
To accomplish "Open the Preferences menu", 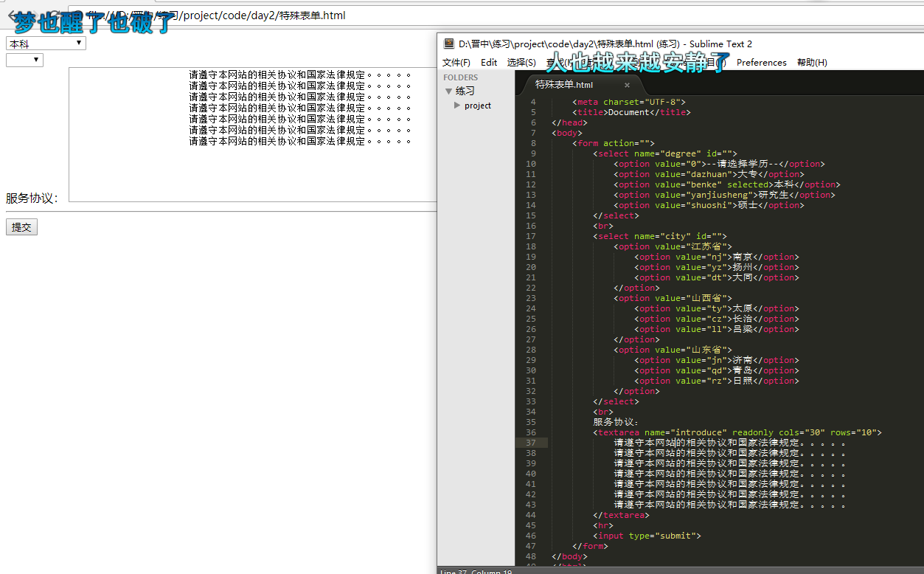I will [x=762, y=63].
